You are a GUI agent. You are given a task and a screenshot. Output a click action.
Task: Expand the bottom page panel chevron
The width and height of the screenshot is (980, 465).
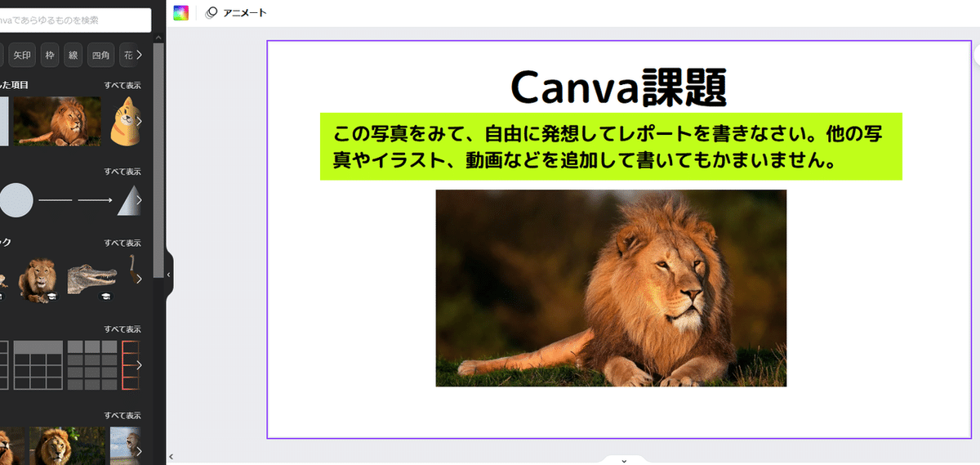(x=624, y=460)
